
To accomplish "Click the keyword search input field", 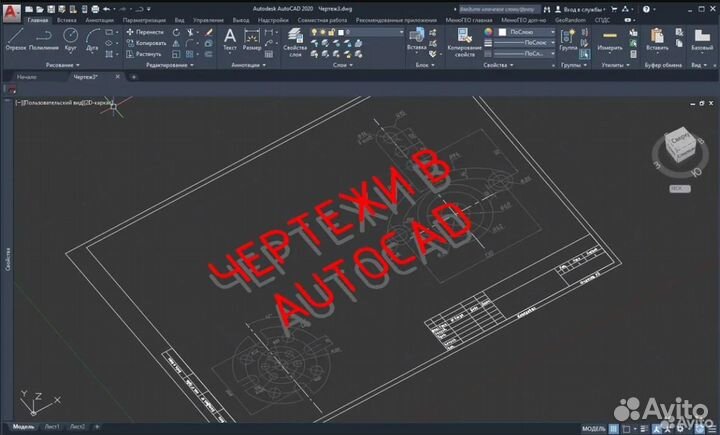I will [x=499, y=9].
